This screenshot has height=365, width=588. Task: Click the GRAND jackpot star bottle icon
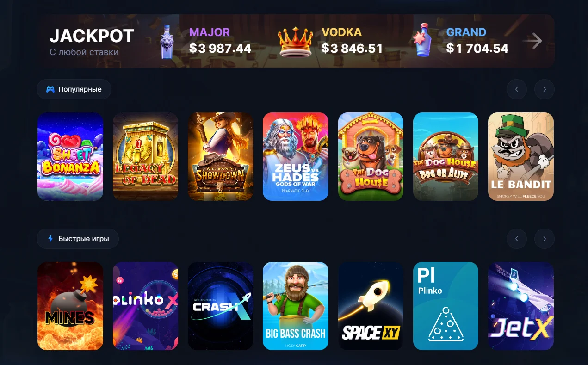pos(423,40)
